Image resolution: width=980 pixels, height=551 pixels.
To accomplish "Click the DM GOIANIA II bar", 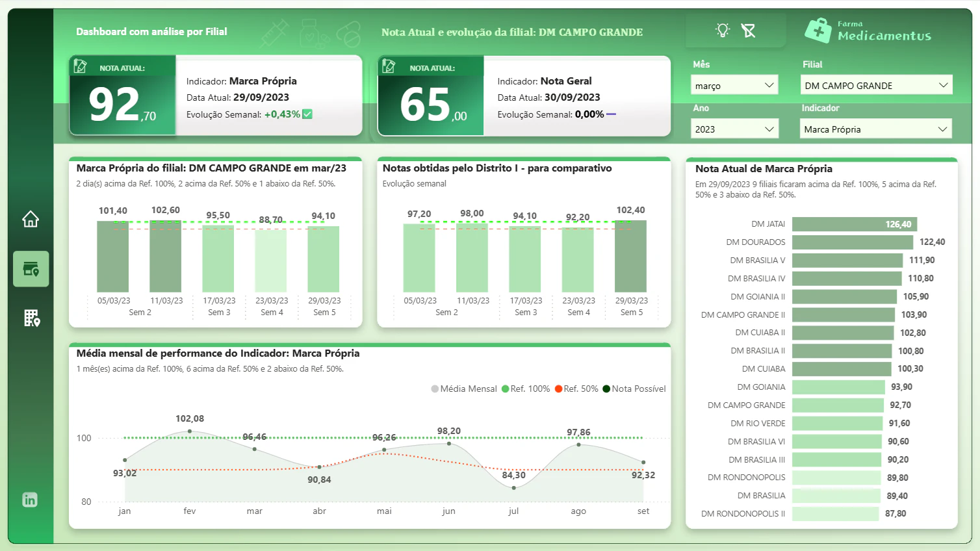I will pos(844,297).
